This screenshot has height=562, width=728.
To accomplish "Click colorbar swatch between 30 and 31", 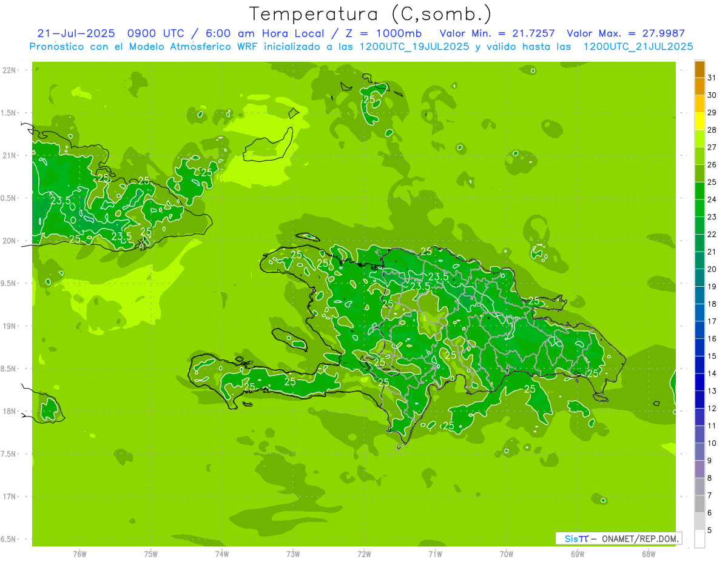I will [x=699, y=86].
